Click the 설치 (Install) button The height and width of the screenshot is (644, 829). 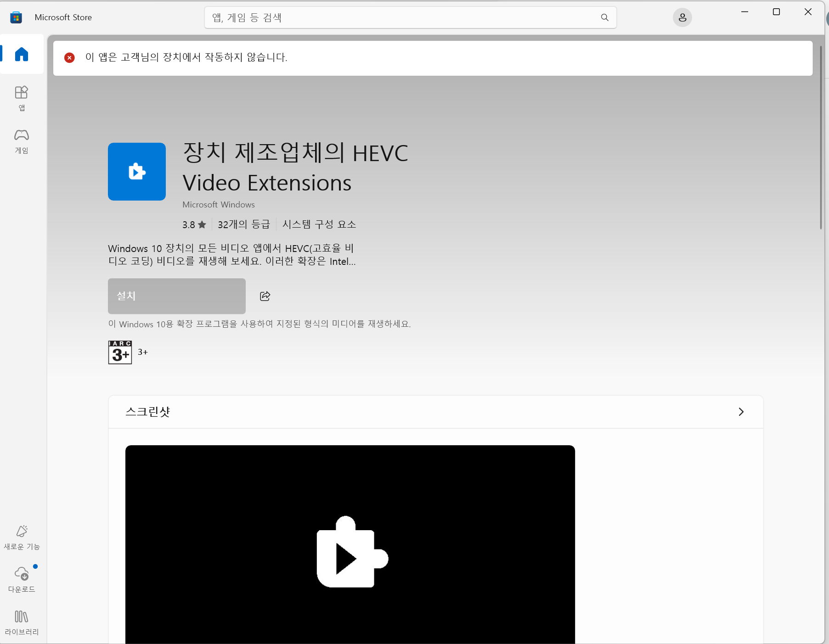(x=177, y=296)
